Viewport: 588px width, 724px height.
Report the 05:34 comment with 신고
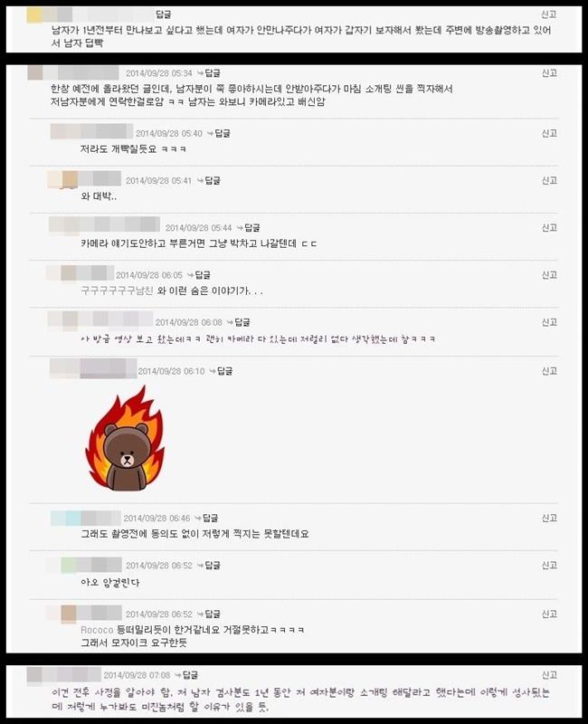coord(549,73)
